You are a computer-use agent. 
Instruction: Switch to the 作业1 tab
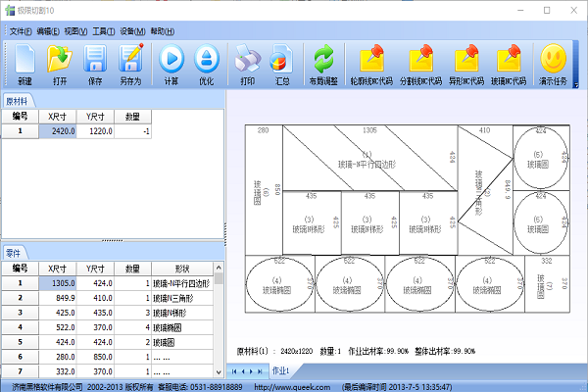pyautogui.click(x=280, y=371)
